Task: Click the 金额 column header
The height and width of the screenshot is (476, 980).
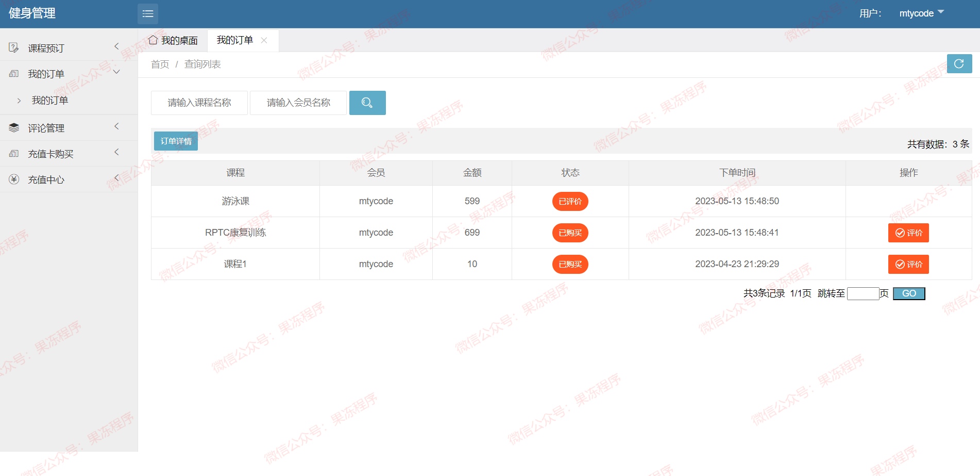Action: click(472, 173)
